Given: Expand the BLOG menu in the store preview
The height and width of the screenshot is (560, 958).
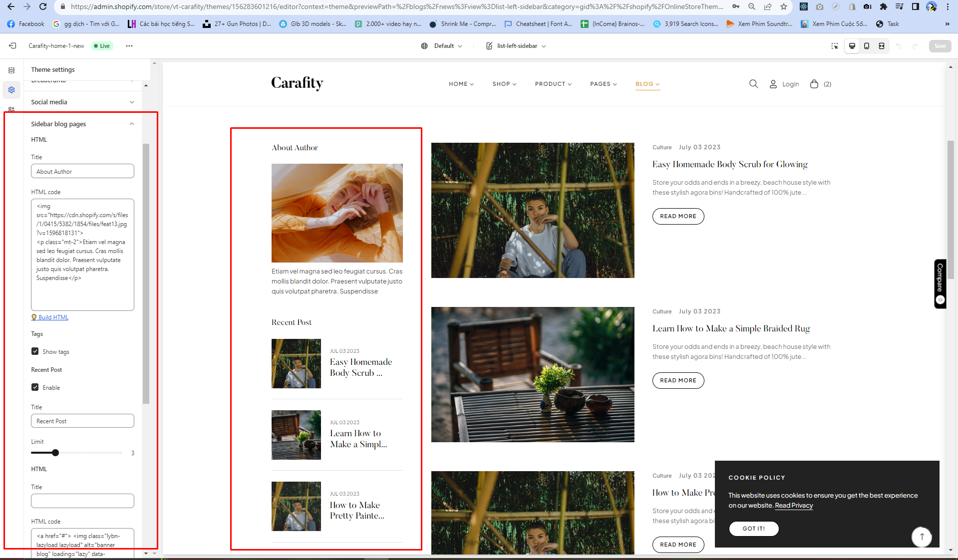Looking at the screenshot, I should pyautogui.click(x=647, y=84).
